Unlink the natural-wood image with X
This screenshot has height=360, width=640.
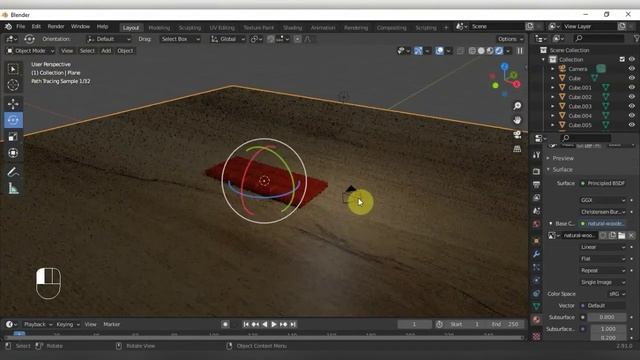[x=631, y=236]
